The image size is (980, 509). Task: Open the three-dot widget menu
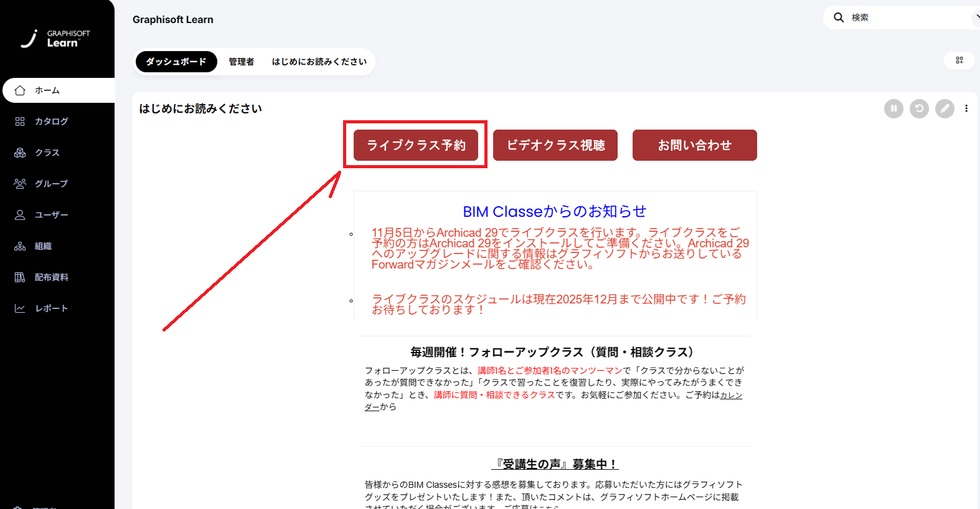tap(966, 108)
